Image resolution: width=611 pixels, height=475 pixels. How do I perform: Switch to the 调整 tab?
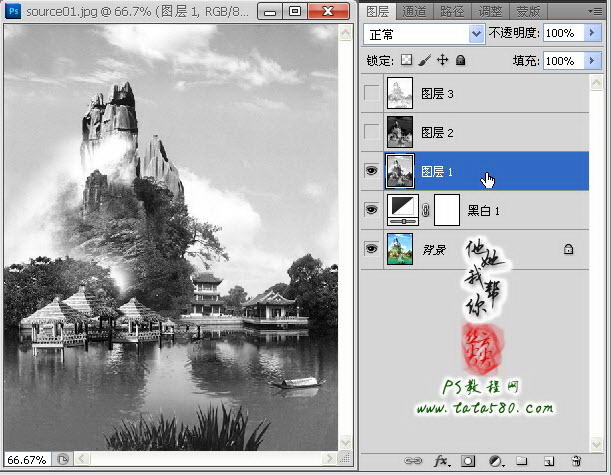(x=490, y=12)
